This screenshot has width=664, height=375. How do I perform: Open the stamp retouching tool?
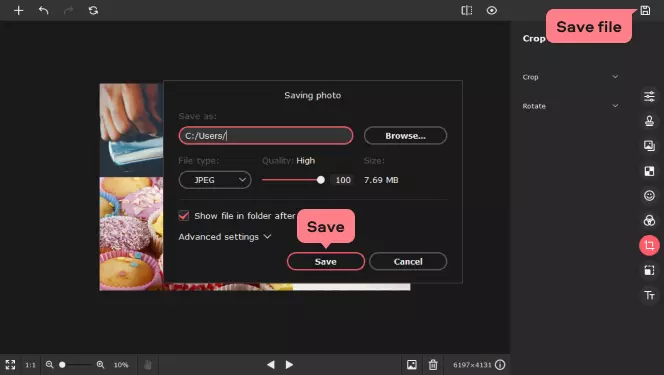click(649, 121)
